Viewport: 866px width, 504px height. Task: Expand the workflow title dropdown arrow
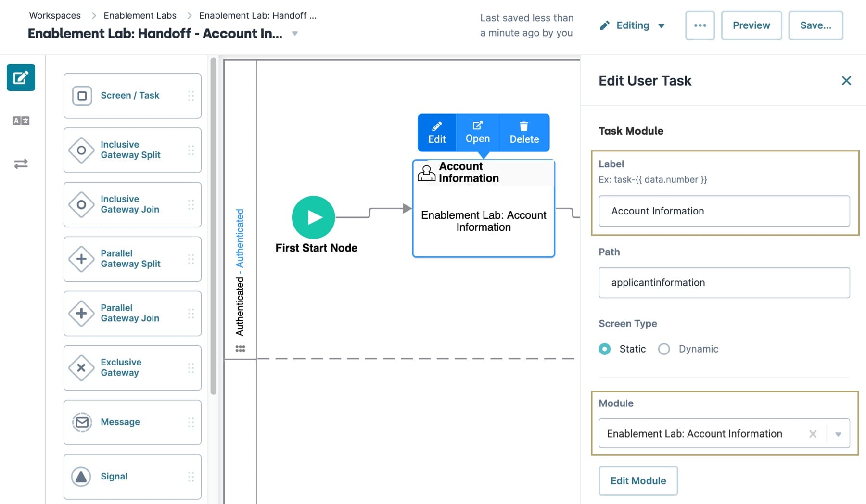[295, 34]
